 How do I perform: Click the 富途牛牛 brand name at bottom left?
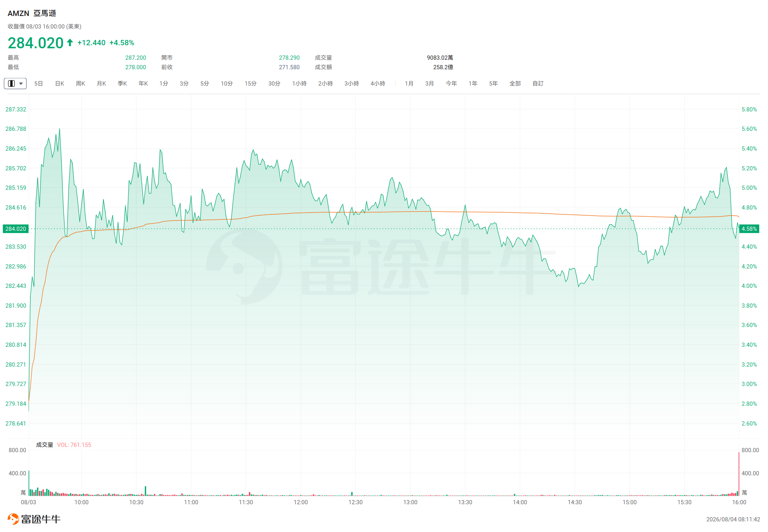(x=41, y=519)
